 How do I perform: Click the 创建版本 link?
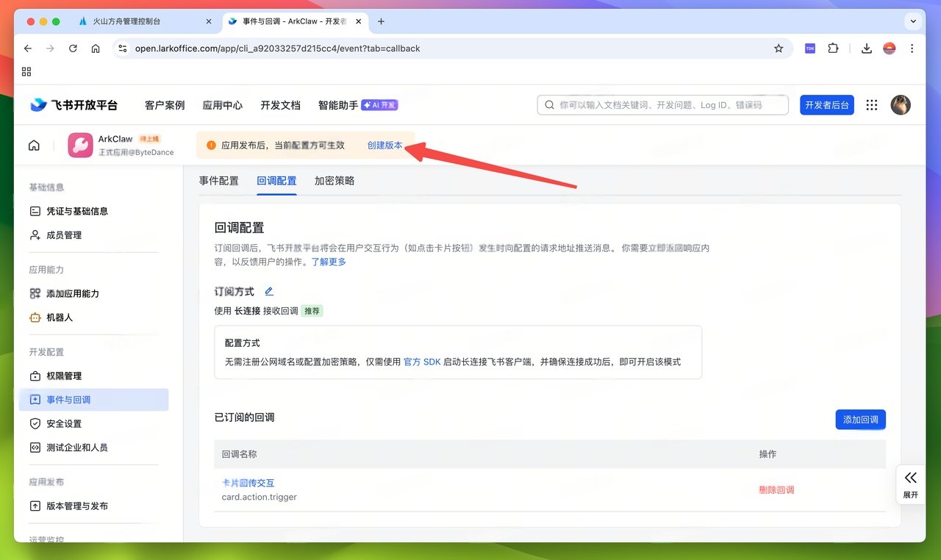(x=384, y=145)
